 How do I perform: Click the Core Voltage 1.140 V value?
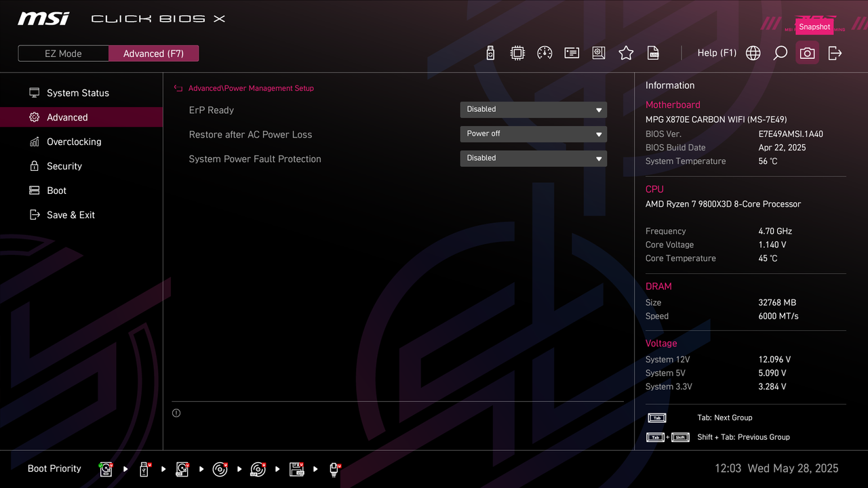tap(772, 245)
